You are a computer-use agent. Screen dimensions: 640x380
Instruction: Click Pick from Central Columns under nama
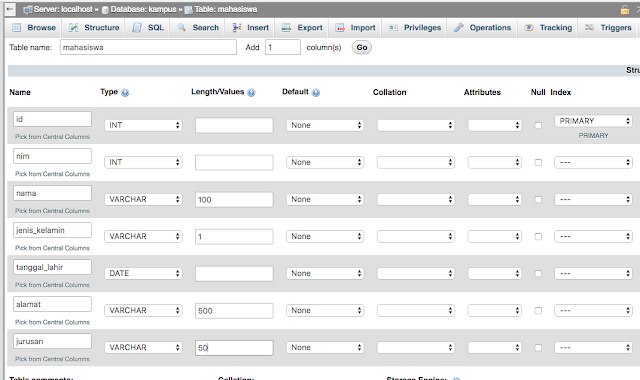[52, 211]
